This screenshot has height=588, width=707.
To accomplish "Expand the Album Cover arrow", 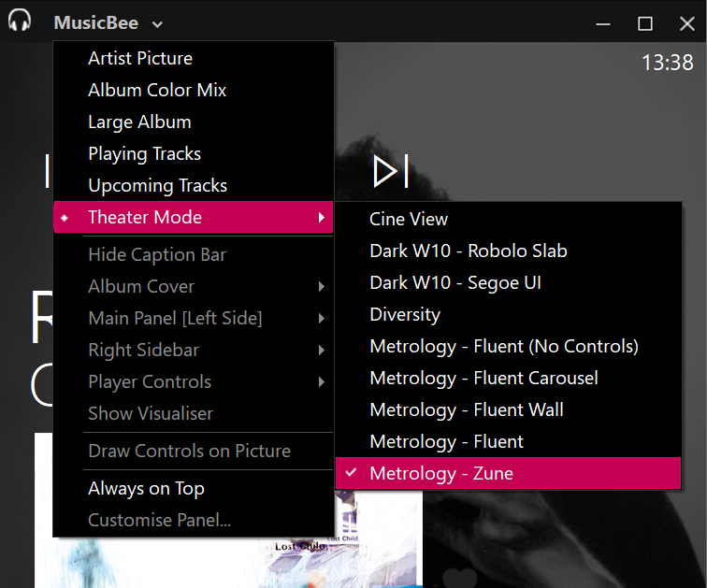I will click(x=322, y=287).
